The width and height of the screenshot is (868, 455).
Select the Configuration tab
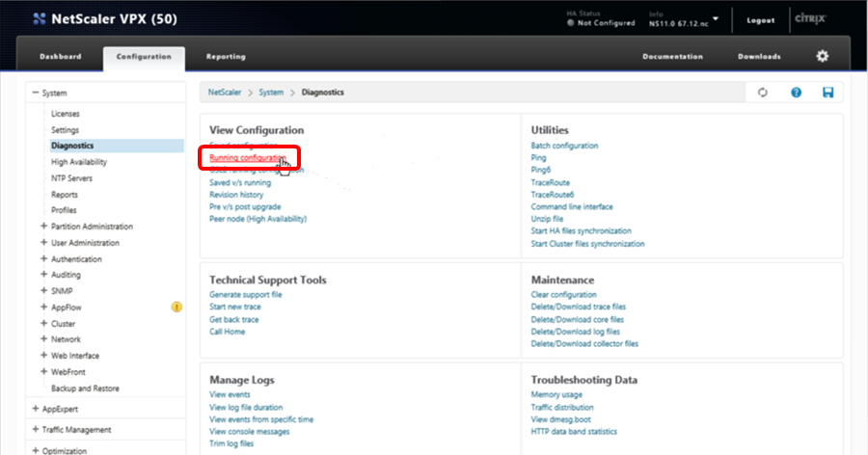click(x=144, y=57)
